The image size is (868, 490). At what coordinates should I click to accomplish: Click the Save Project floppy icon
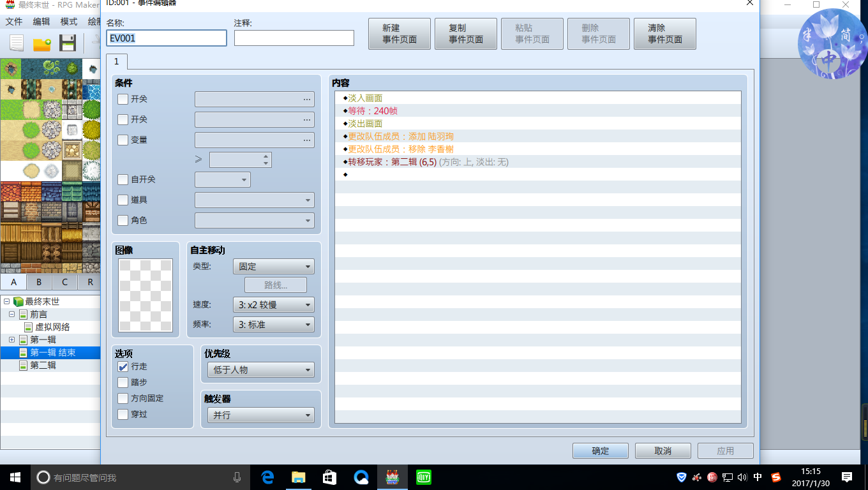pos(68,43)
